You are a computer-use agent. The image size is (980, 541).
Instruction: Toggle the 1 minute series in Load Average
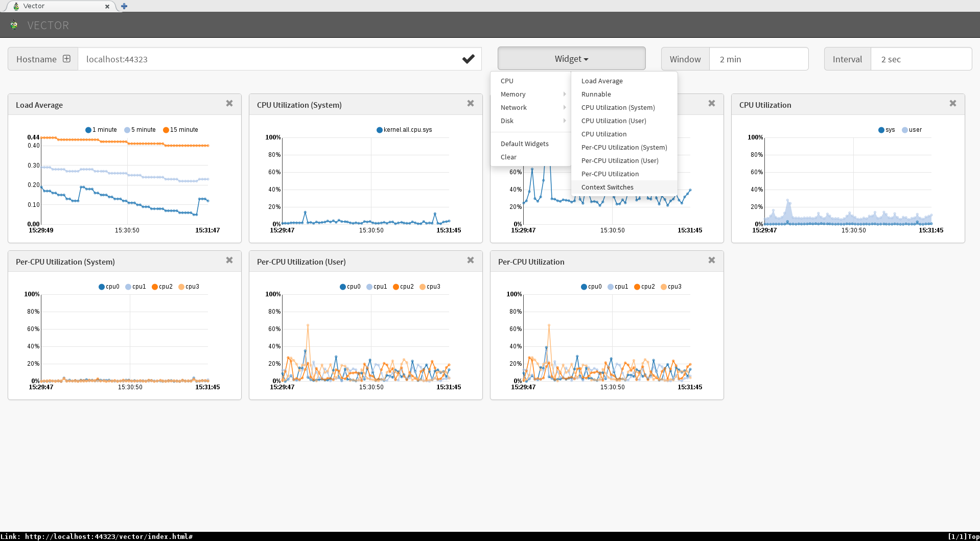101,130
